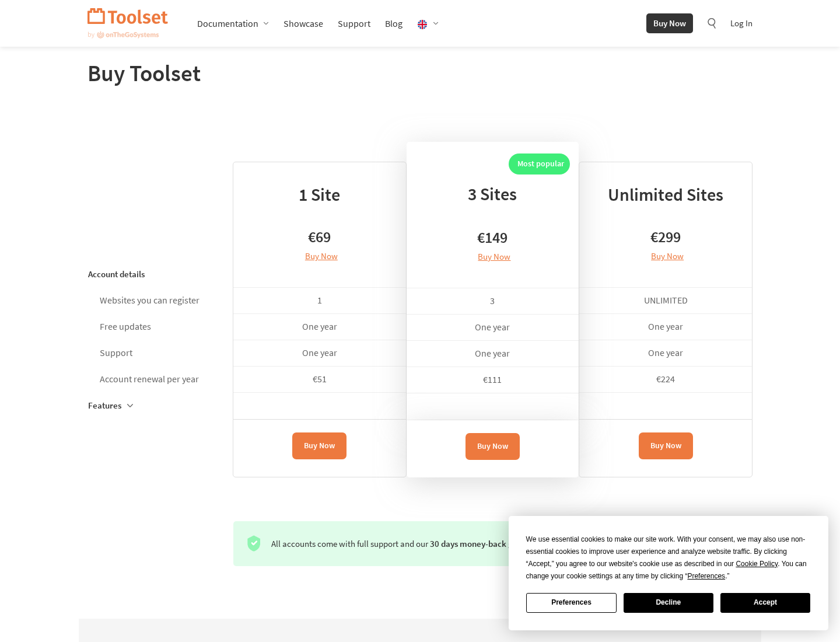Viewport: 840px width, 642px height.
Task: Click the green shield guarantee icon
Action: 254,543
